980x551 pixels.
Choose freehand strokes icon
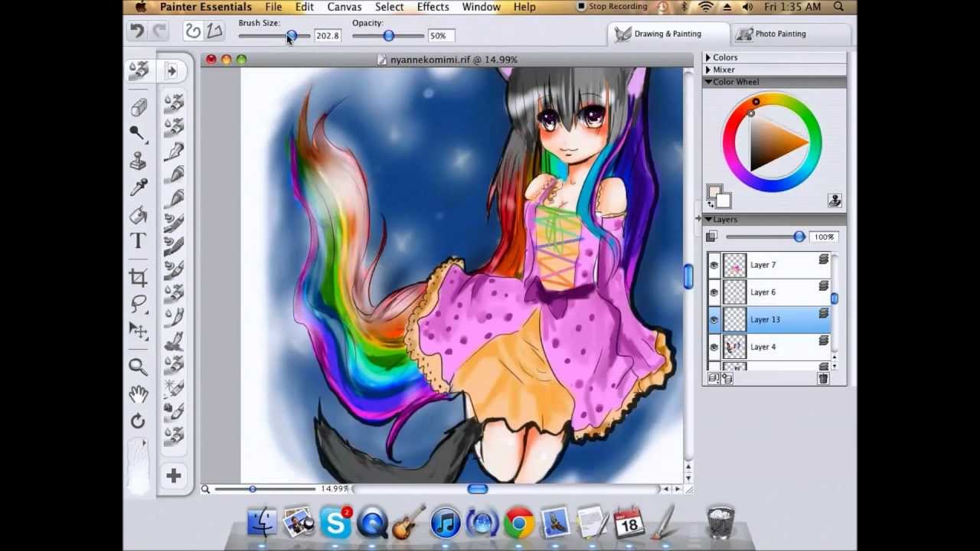click(192, 31)
